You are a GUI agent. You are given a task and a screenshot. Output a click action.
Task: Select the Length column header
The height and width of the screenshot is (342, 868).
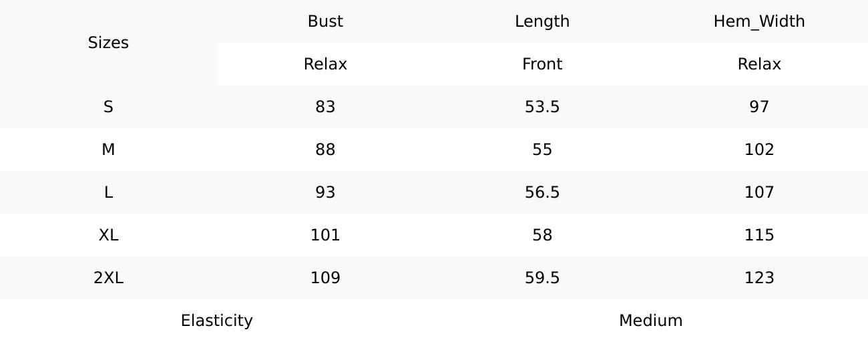[x=542, y=21]
